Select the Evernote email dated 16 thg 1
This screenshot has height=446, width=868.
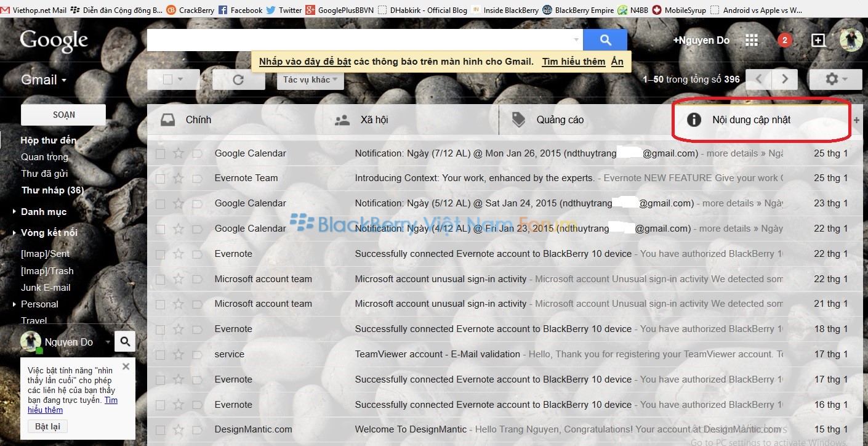(160, 405)
